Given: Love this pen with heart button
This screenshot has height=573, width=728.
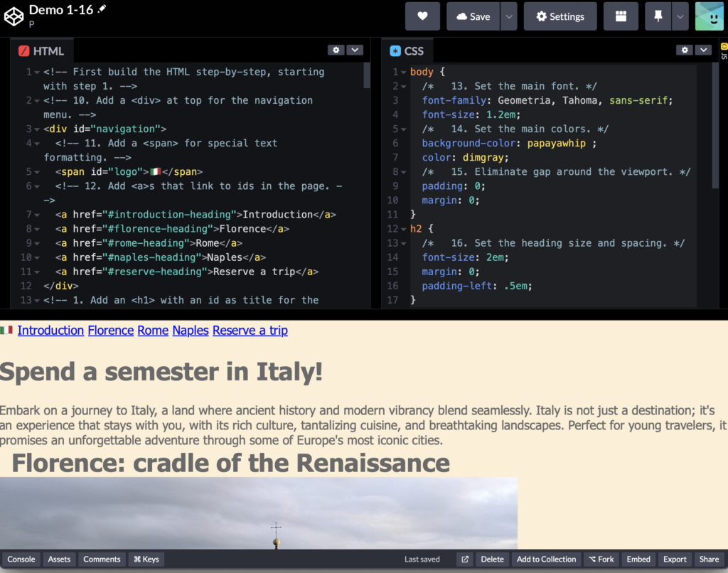Looking at the screenshot, I should (x=422, y=16).
